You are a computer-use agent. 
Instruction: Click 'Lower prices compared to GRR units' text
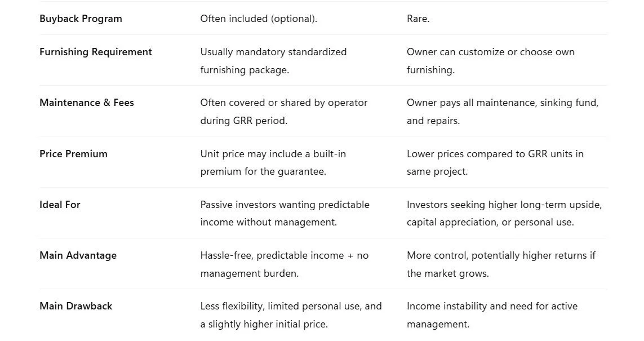(x=495, y=154)
